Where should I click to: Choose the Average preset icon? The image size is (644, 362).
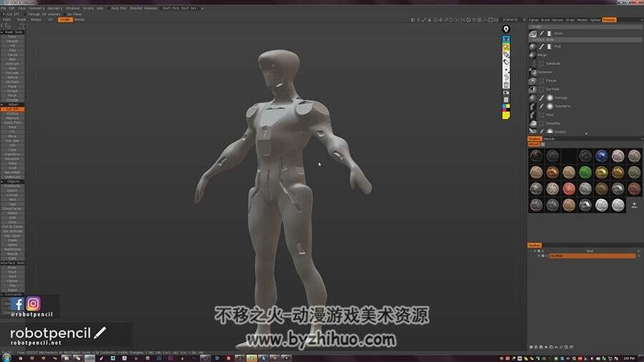(532, 98)
